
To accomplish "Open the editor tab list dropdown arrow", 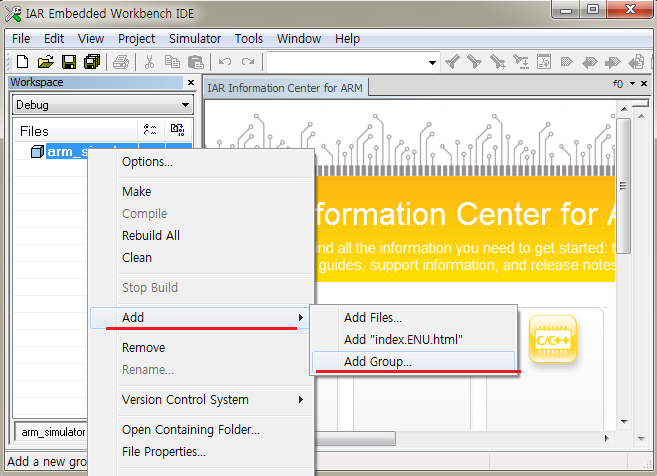I will [632, 84].
